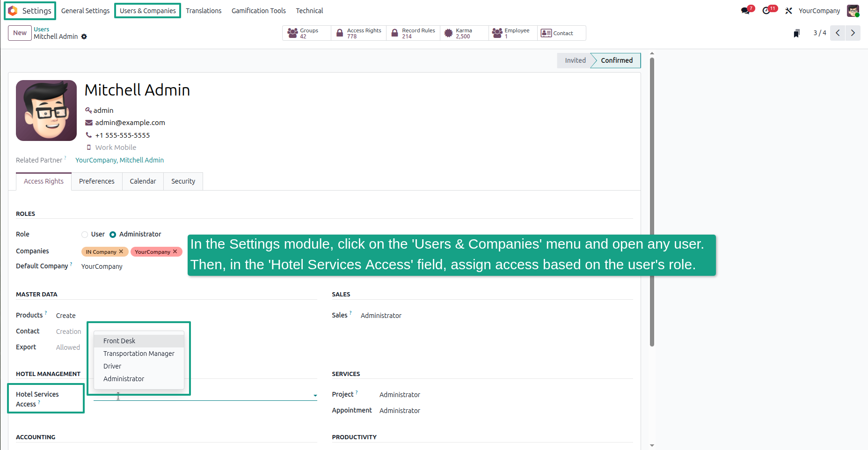Switch to the Preferences tab
868x450 pixels.
(x=96, y=181)
